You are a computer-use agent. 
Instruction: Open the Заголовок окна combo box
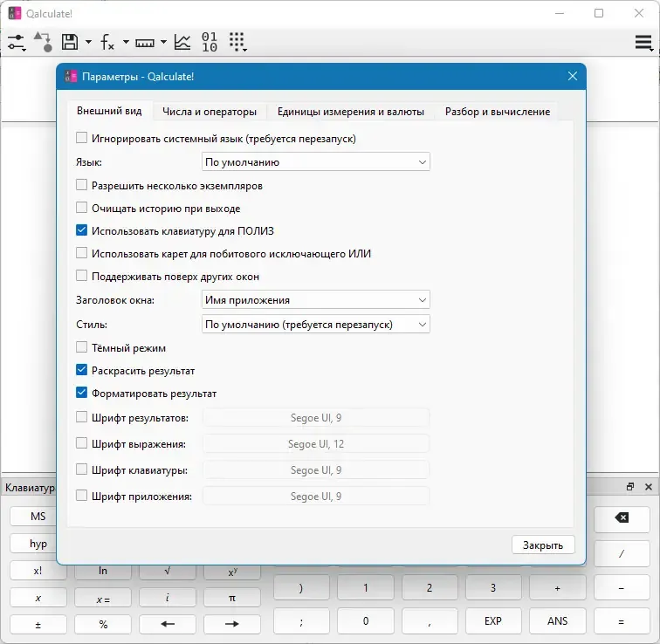pyautogui.click(x=316, y=300)
